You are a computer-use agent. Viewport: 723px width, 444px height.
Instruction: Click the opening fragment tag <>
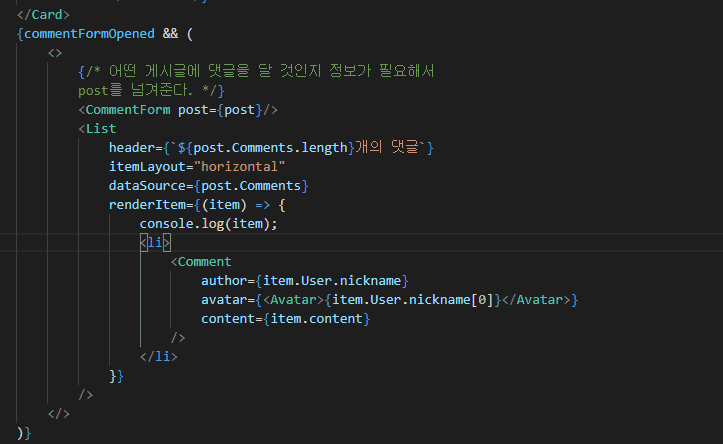coord(55,53)
